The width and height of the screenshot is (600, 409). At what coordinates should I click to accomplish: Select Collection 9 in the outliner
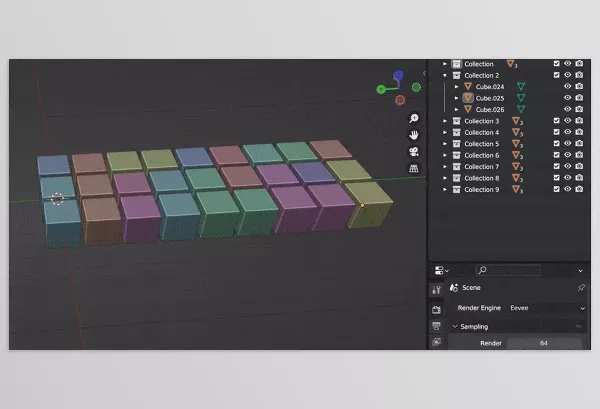click(x=481, y=190)
